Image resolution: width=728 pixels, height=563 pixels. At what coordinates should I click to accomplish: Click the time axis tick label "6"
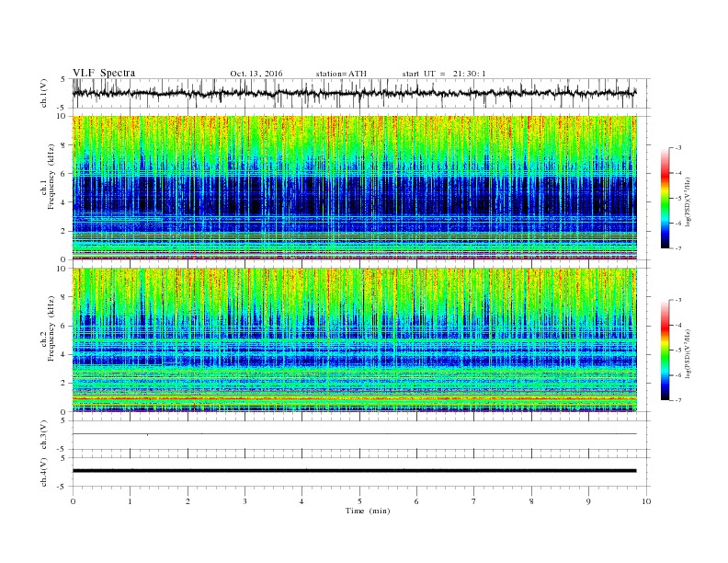point(416,501)
